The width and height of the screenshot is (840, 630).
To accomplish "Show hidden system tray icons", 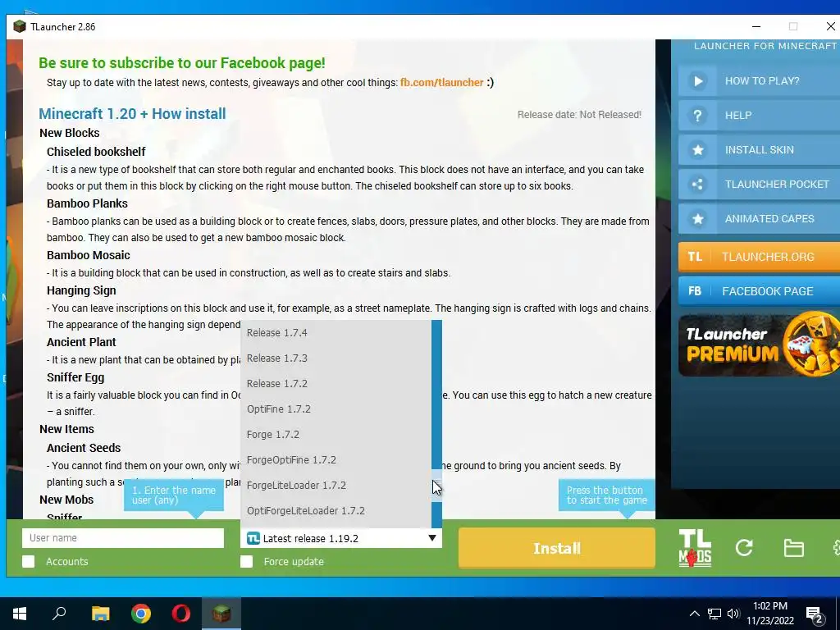I will coord(694,614).
